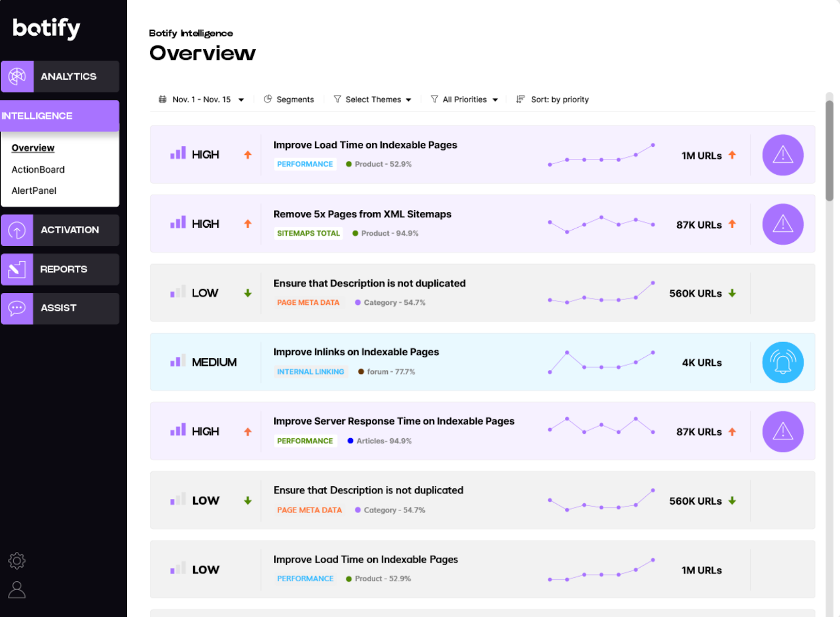
Task: Click the alert bell icon on Improve Inlinks row
Action: point(782,362)
